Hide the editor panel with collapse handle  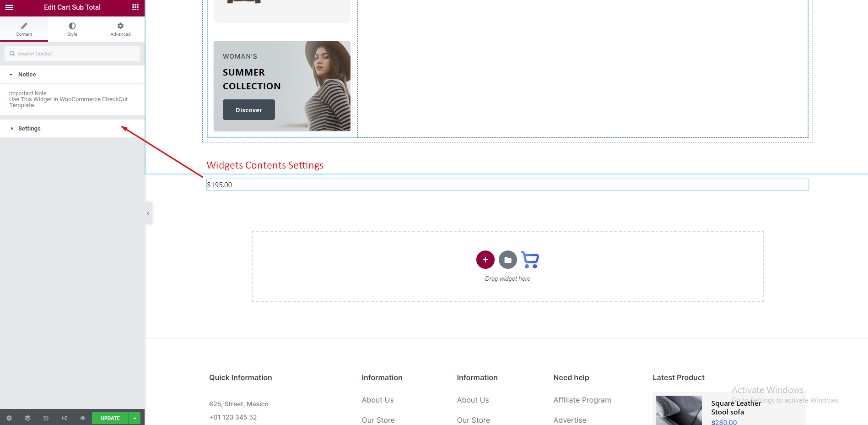coord(148,213)
